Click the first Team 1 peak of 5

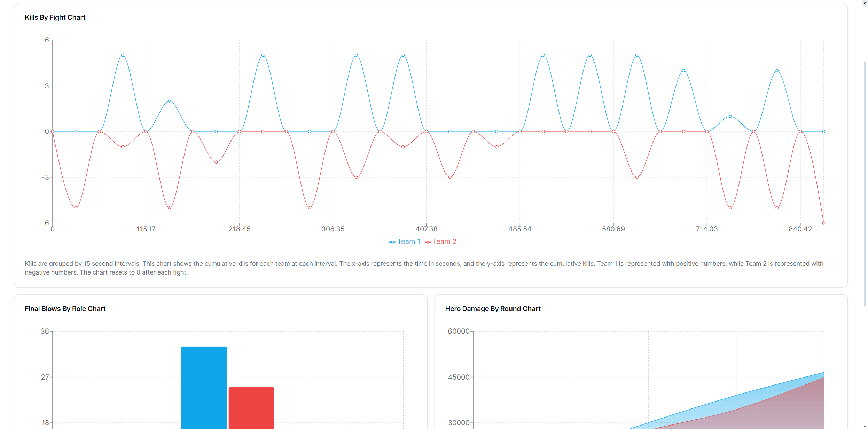123,55
